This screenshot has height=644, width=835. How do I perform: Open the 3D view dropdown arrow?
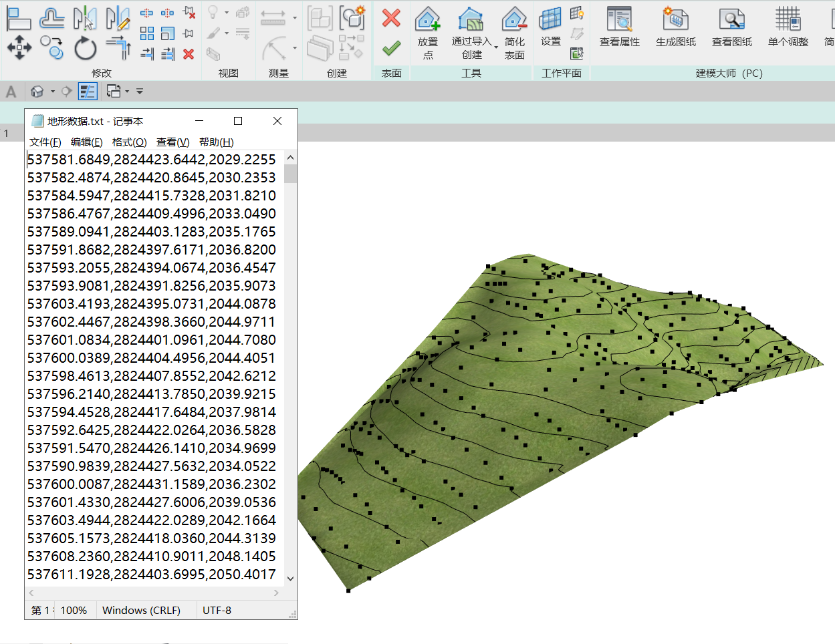point(53,92)
